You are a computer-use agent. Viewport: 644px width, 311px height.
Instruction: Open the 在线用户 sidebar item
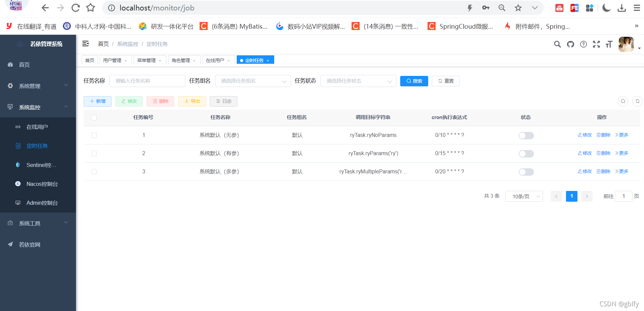37,126
